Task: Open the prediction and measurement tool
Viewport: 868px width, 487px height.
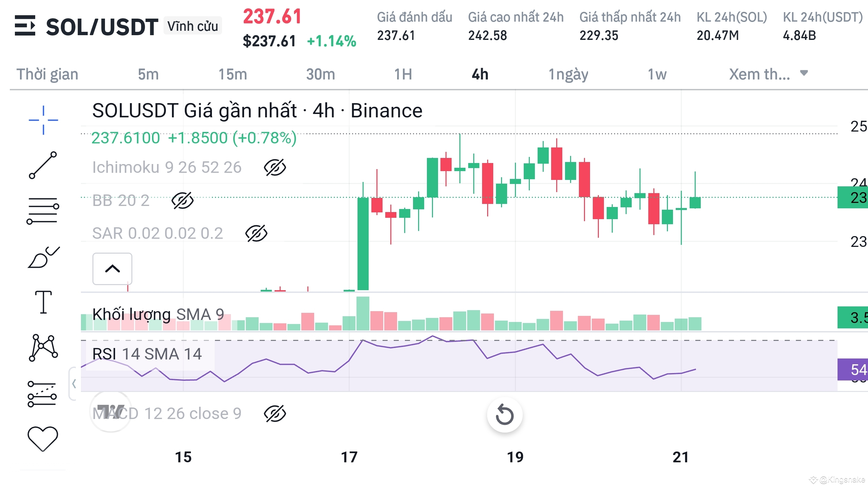Action: pos(42,394)
